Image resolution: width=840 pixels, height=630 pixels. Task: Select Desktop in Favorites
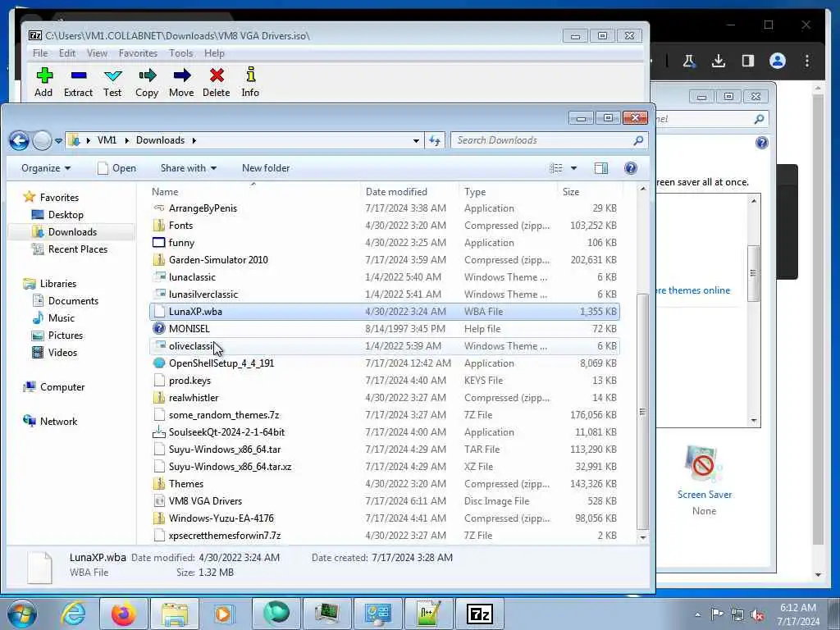click(66, 215)
